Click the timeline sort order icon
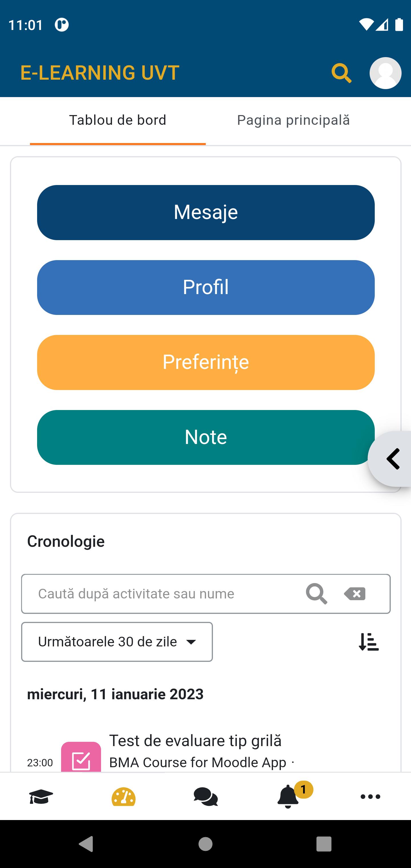411x868 pixels. (x=368, y=642)
